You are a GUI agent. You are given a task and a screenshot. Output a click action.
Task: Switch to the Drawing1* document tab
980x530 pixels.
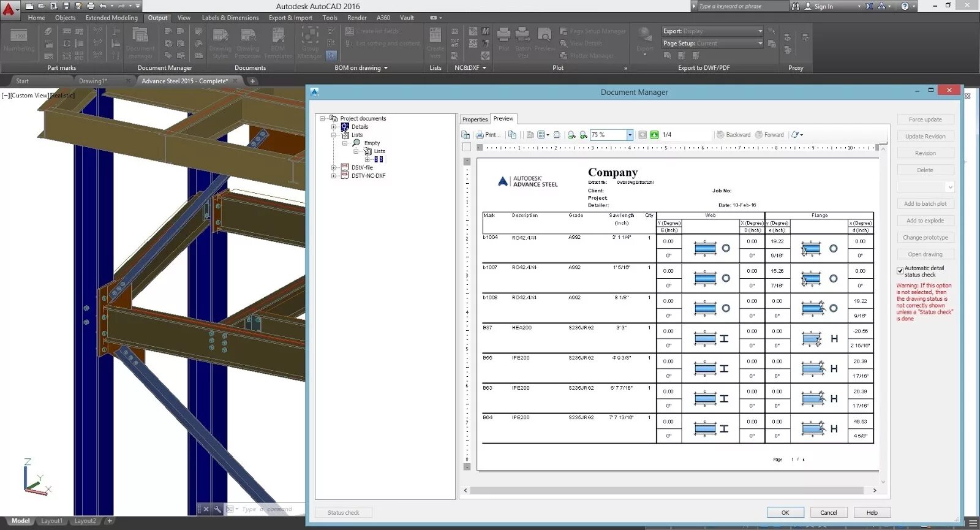[x=92, y=81]
